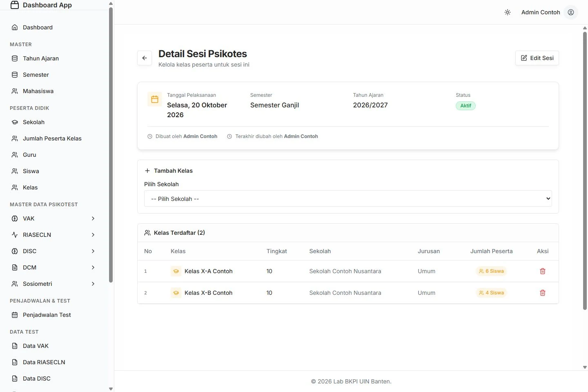
Task: Click the Data RIASECLN document icon
Action: (x=15, y=362)
